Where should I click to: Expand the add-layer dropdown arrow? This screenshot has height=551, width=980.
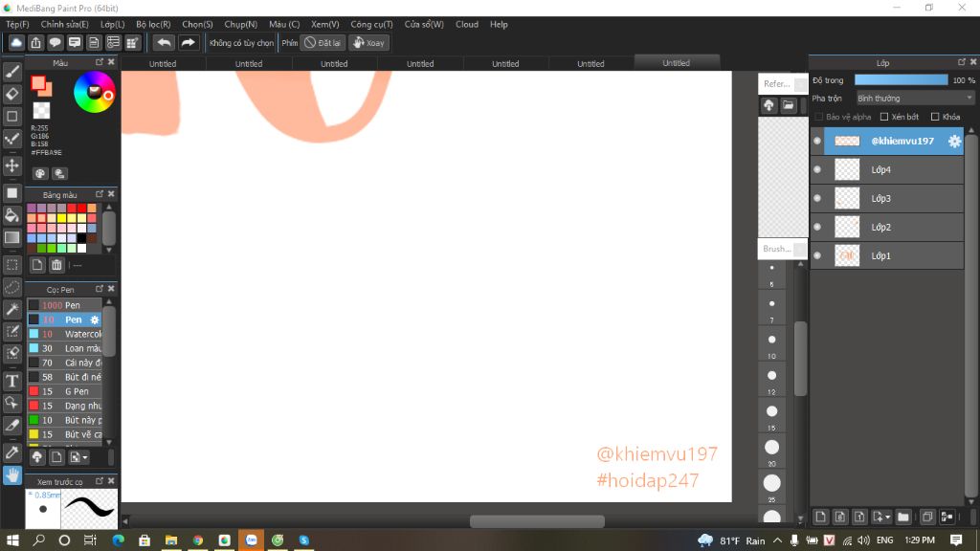pyautogui.click(x=887, y=518)
